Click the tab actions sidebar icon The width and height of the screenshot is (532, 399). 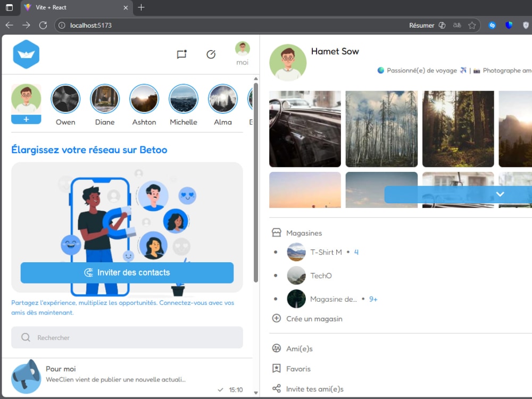[10, 7]
